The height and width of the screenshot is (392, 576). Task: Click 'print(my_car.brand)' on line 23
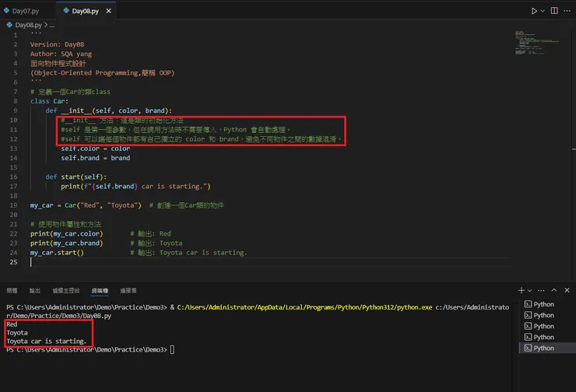pyautogui.click(x=66, y=243)
